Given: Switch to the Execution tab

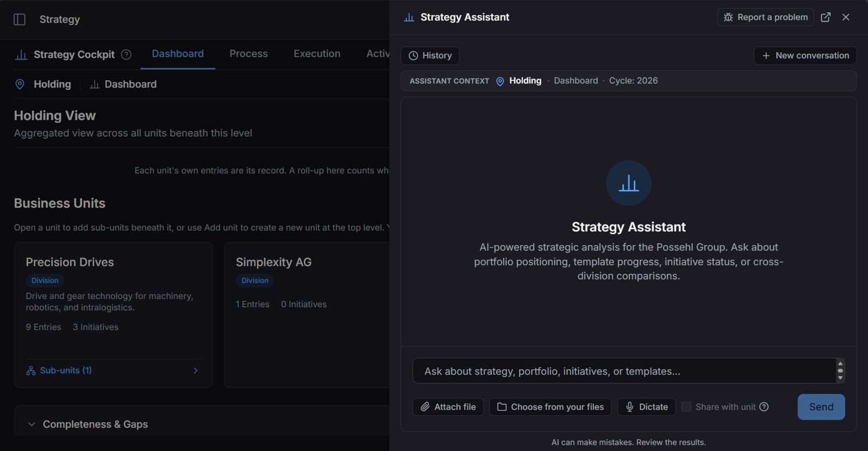Looking at the screenshot, I should tap(317, 54).
